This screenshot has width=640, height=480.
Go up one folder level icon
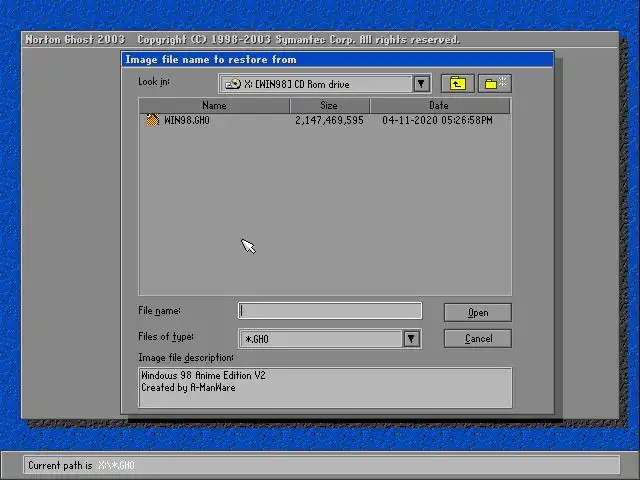[458, 84]
